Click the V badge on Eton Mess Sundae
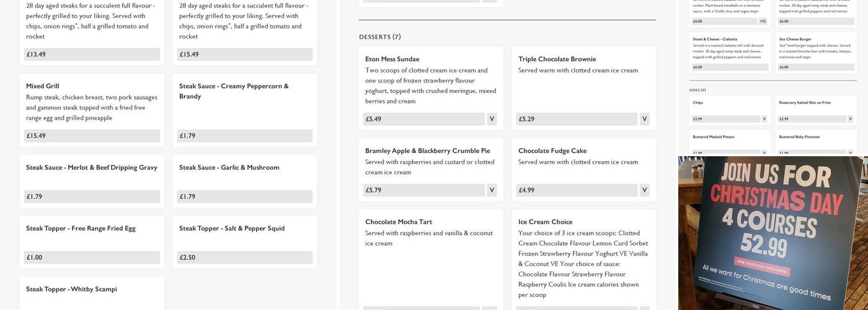The height and width of the screenshot is (310, 868). click(492, 119)
